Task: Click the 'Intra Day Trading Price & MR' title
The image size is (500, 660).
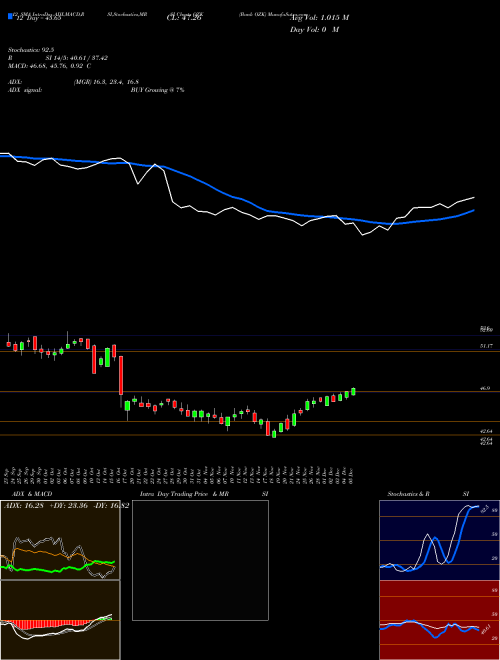Action: 184,494
